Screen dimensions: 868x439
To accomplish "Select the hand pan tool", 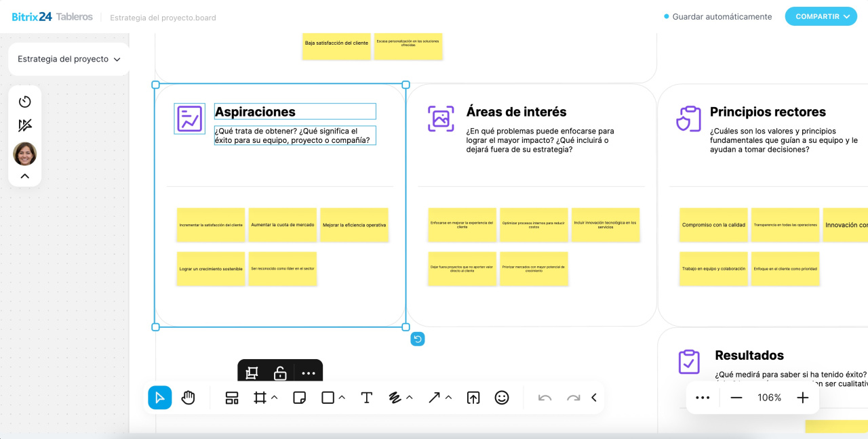I will [189, 398].
